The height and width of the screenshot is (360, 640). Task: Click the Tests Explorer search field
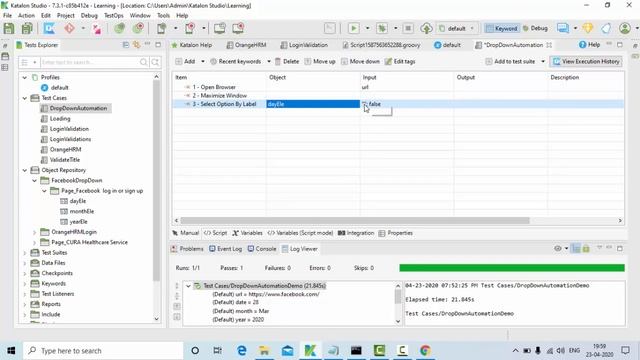tap(89, 62)
